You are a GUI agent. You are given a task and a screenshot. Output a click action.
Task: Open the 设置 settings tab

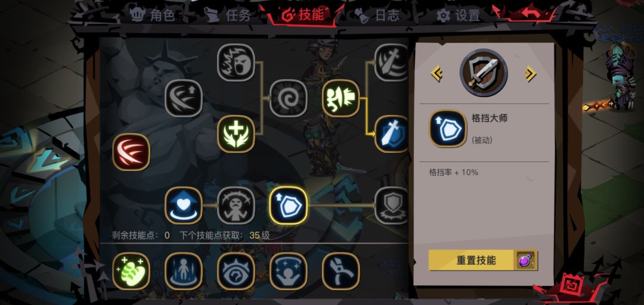point(459,15)
